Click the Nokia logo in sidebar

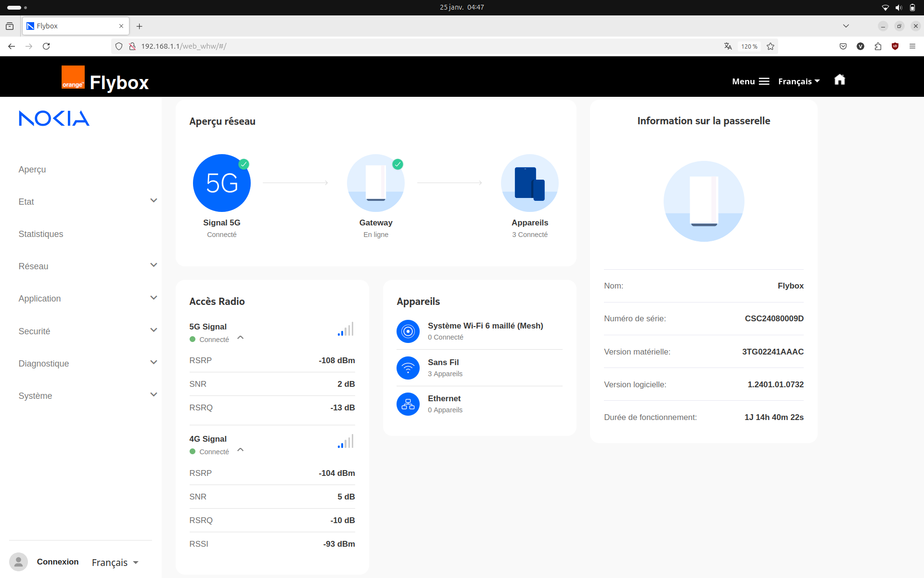[x=54, y=118]
